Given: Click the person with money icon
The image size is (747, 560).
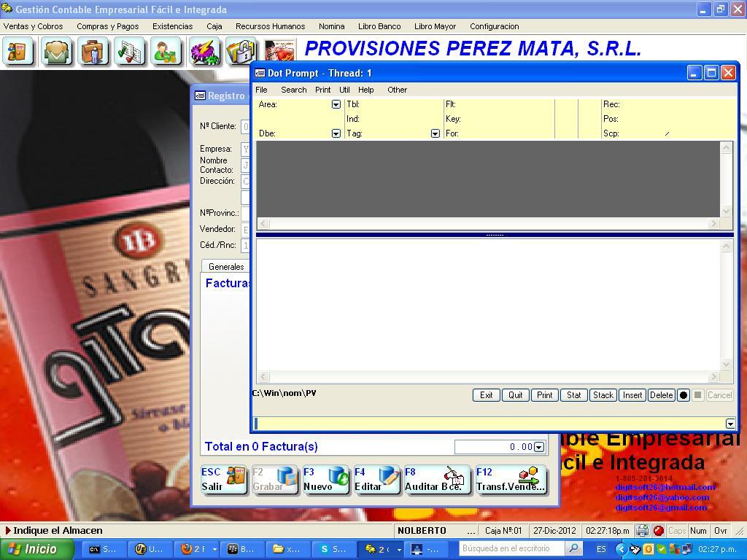Looking at the screenshot, I should [x=167, y=52].
